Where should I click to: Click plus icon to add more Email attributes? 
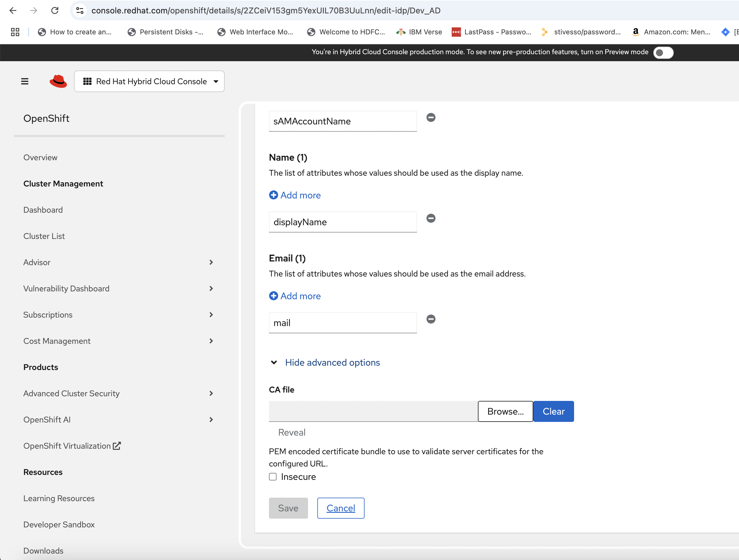pos(273,296)
